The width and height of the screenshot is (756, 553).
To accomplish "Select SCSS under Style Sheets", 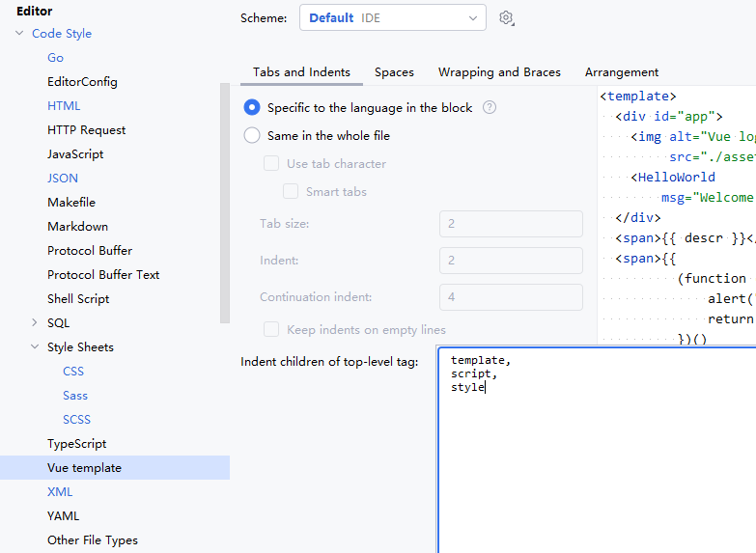I will point(76,420).
